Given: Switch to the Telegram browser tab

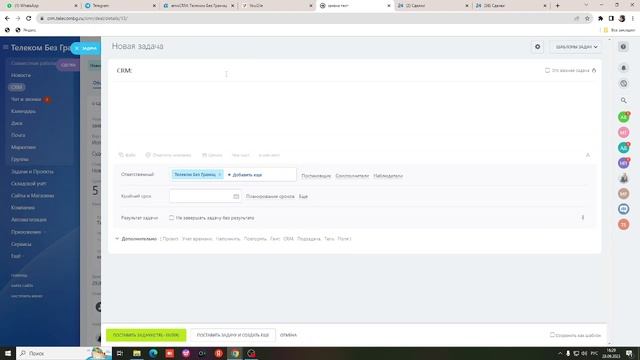Looking at the screenshot, I should click(119, 6).
